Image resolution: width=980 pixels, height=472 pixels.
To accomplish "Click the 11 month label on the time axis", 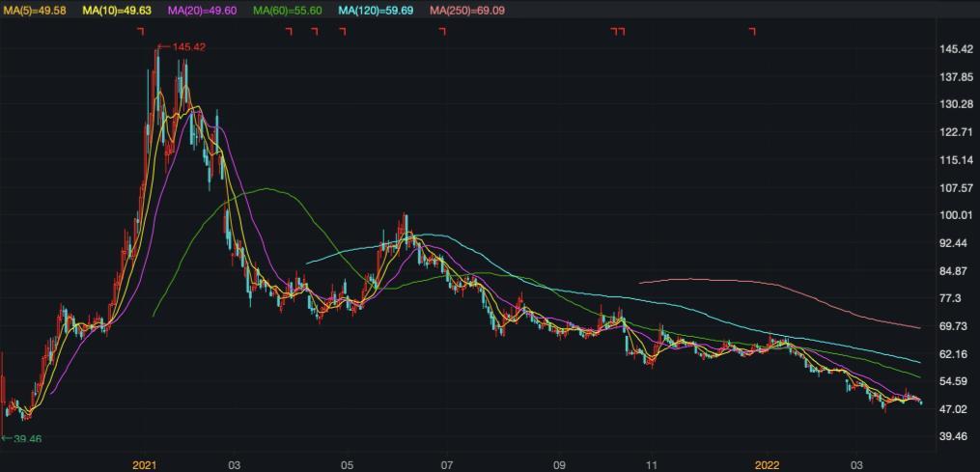I will 652,464.
